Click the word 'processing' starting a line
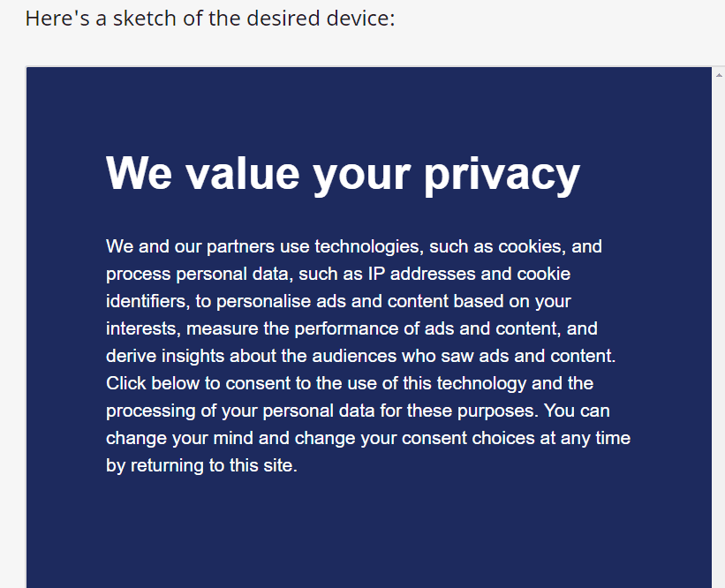725x588 pixels. click(x=151, y=411)
